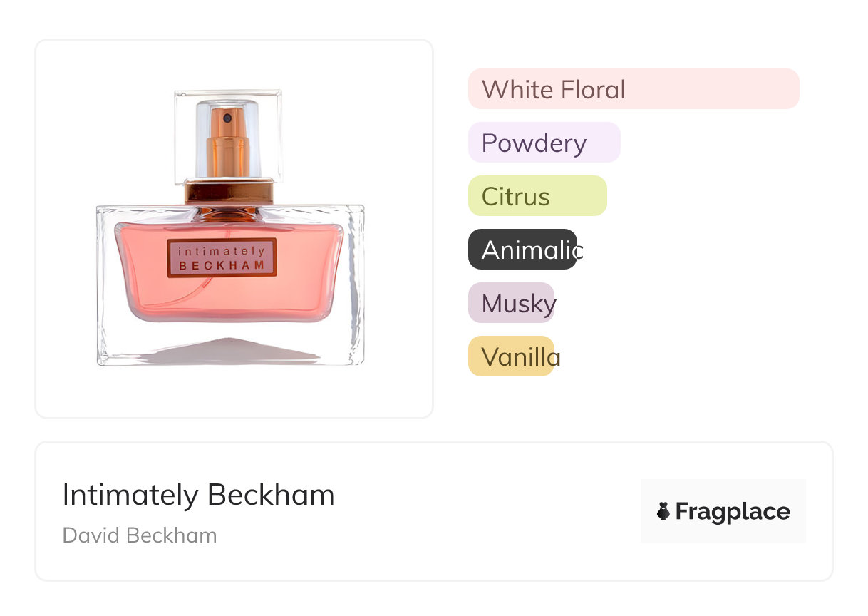The width and height of the screenshot is (868, 616).
Task: Click the Fragplace logo icon
Action: pyautogui.click(x=663, y=511)
